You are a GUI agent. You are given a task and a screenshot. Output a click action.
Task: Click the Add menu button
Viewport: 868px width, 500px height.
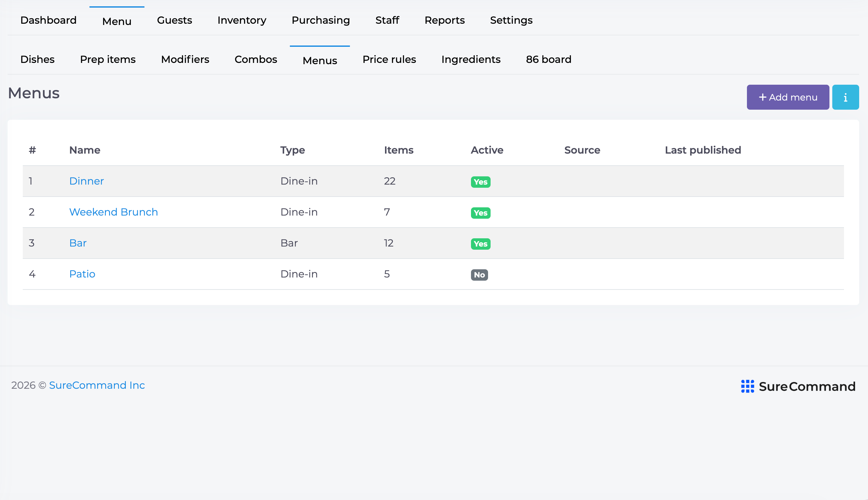[x=788, y=97]
